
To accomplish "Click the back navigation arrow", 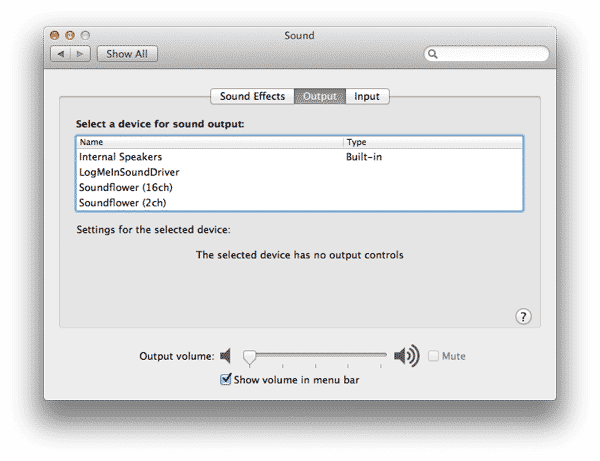I will point(62,54).
